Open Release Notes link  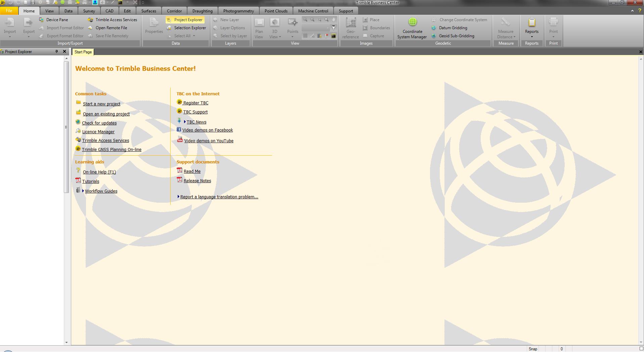197,181
